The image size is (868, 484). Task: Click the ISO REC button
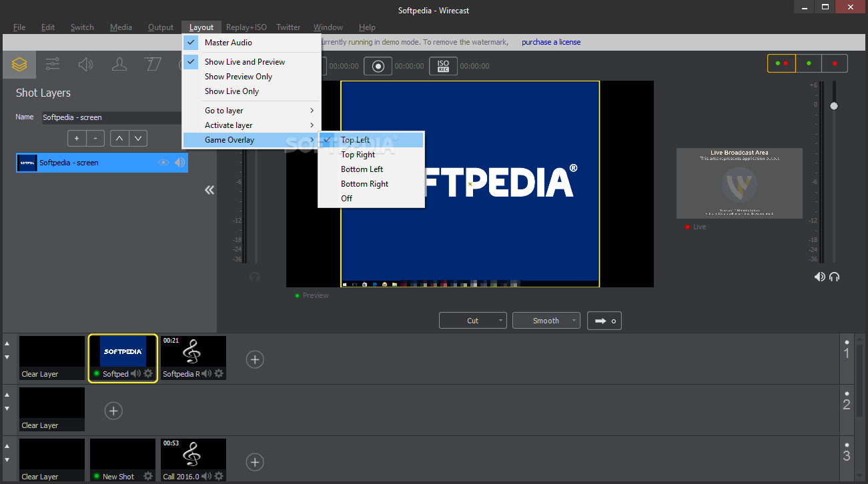(x=443, y=66)
